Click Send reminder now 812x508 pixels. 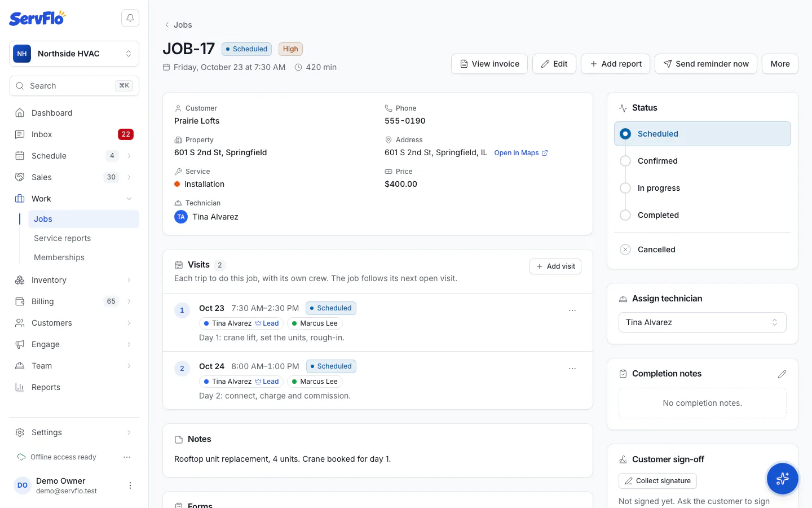tap(706, 64)
